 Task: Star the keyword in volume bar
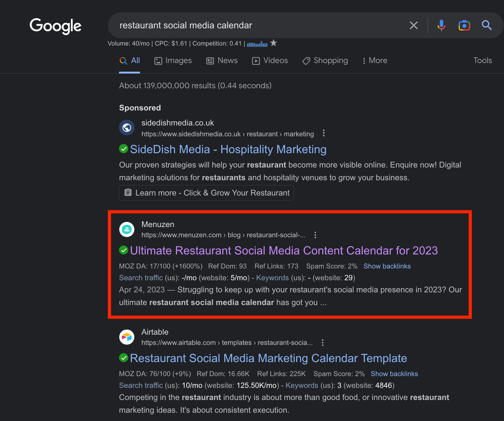(x=273, y=43)
